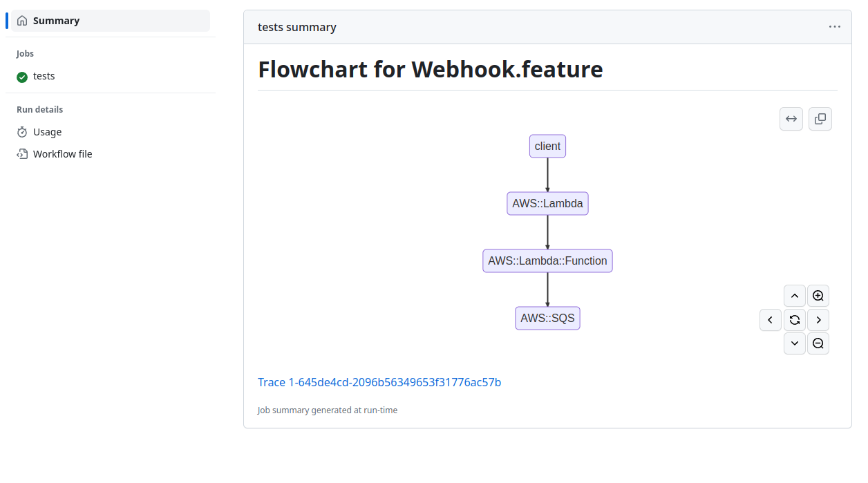Click the Flowchart for Webhook.feature heading

[x=431, y=69]
